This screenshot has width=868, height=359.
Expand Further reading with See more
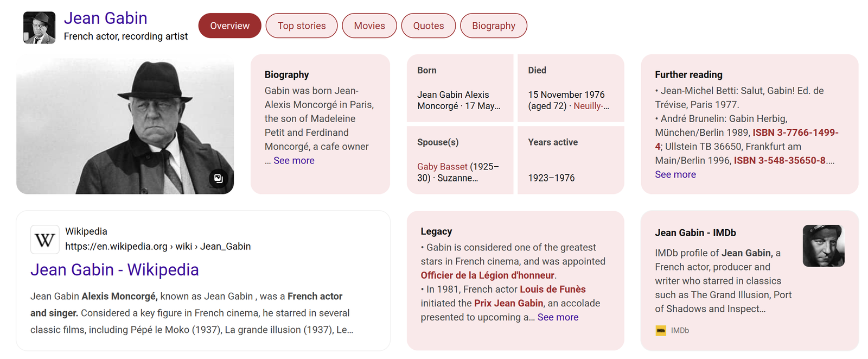675,174
